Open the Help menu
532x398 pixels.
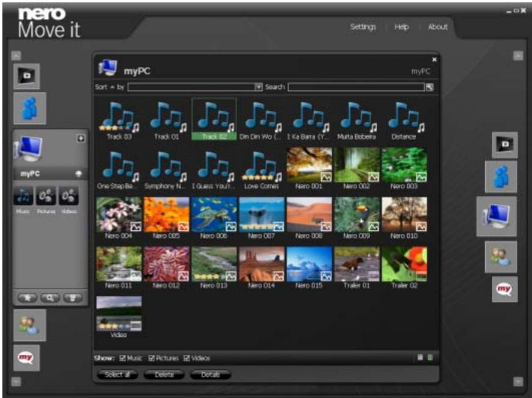[x=401, y=27]
